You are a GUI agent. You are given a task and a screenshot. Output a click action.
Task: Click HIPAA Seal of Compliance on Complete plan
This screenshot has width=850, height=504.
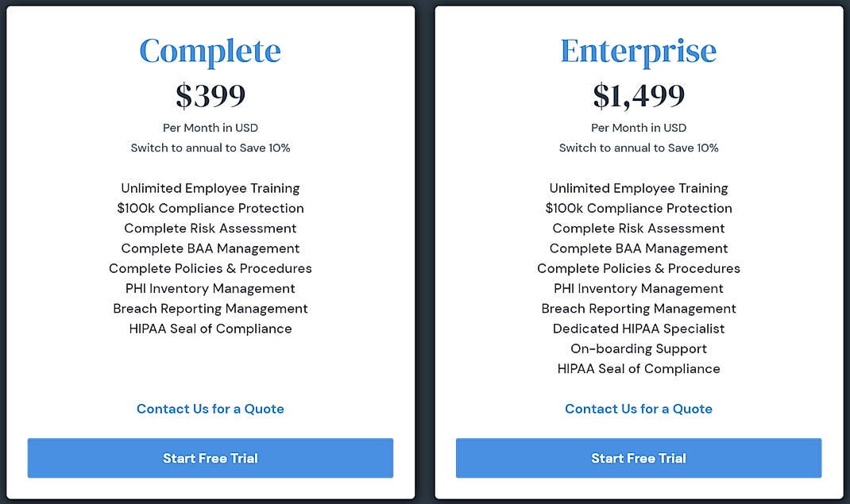pos(210,328)
